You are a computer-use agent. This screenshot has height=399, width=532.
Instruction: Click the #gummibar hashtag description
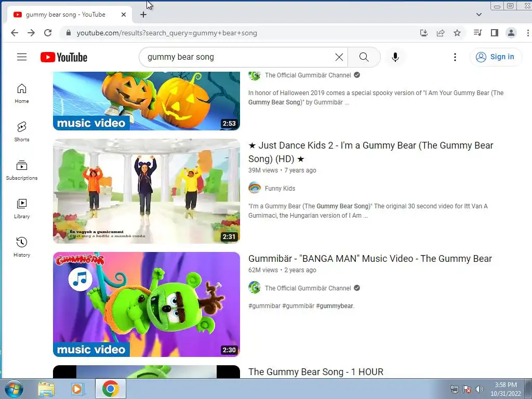click(x=301, y=305)
